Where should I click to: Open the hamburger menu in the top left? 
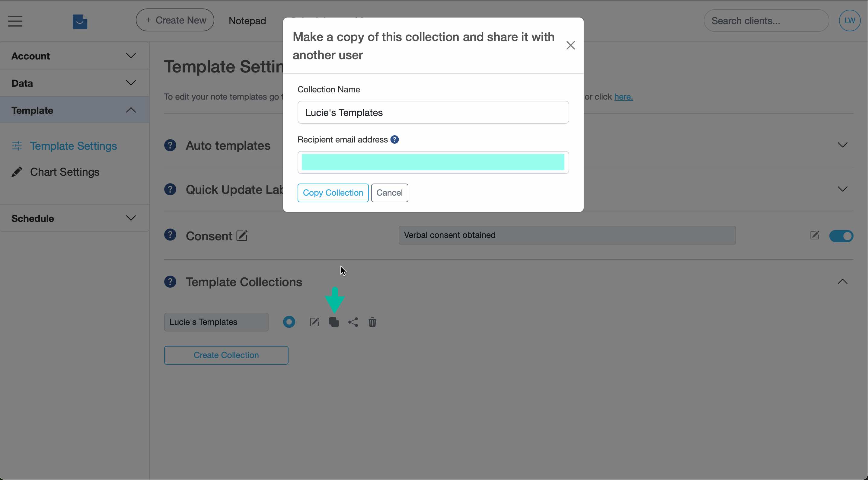(15, 21)
